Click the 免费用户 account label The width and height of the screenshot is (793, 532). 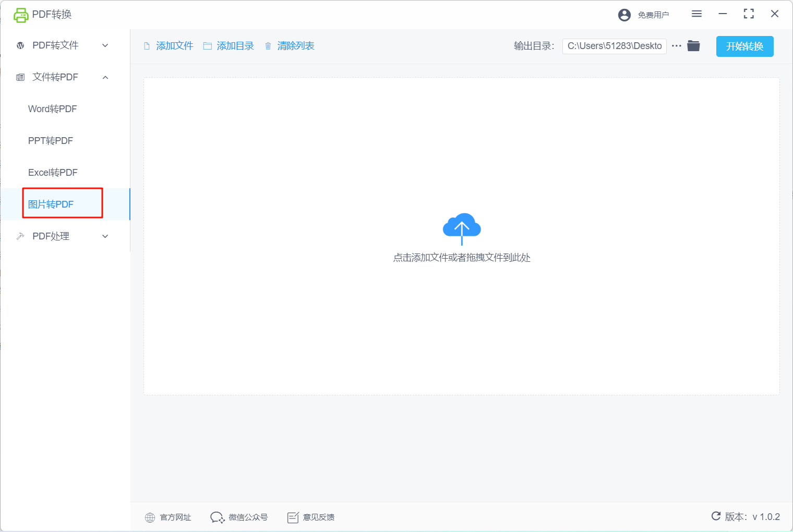653,15
